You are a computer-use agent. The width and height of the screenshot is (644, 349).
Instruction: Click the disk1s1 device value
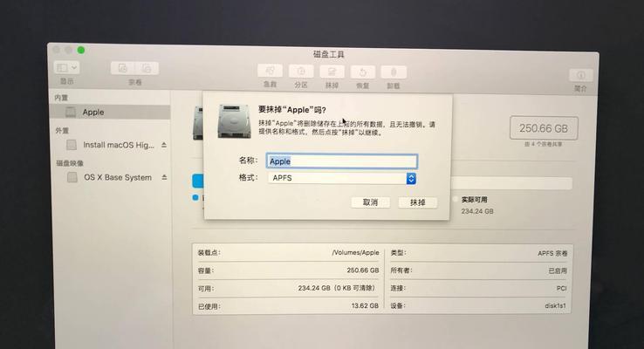click(556, 306)
